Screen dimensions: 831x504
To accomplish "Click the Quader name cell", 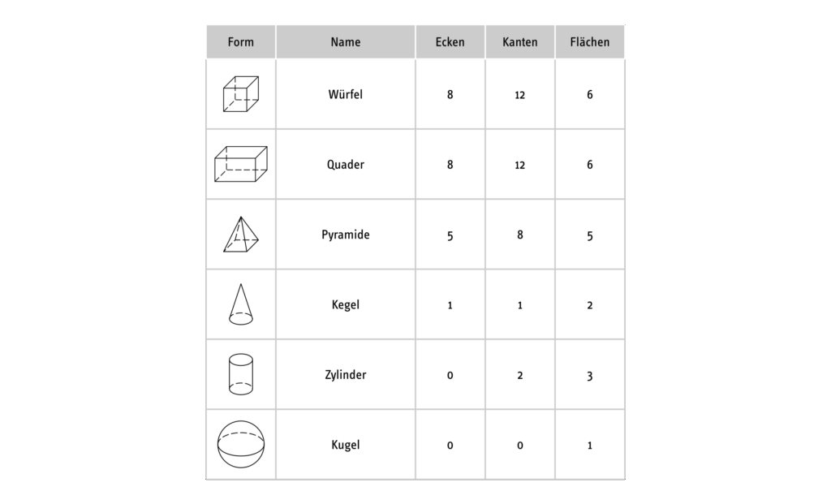I will coord(346,165).
